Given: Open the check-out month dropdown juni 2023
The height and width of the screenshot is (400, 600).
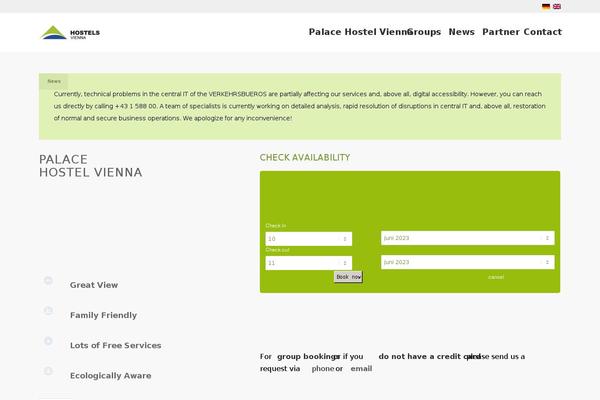Looking at the screenshot, I should click(468, 262).
